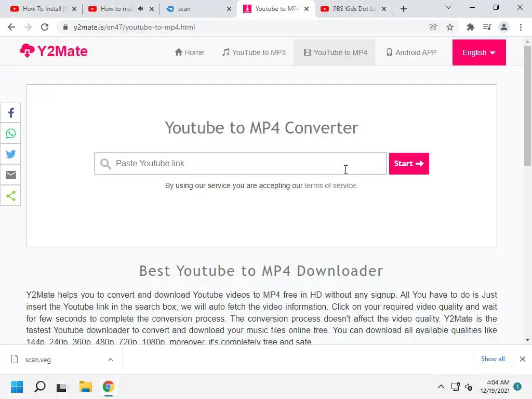Close the 'PBS Kids Dot Lo' tab
The image size is (532, 399).
[384, 9]
